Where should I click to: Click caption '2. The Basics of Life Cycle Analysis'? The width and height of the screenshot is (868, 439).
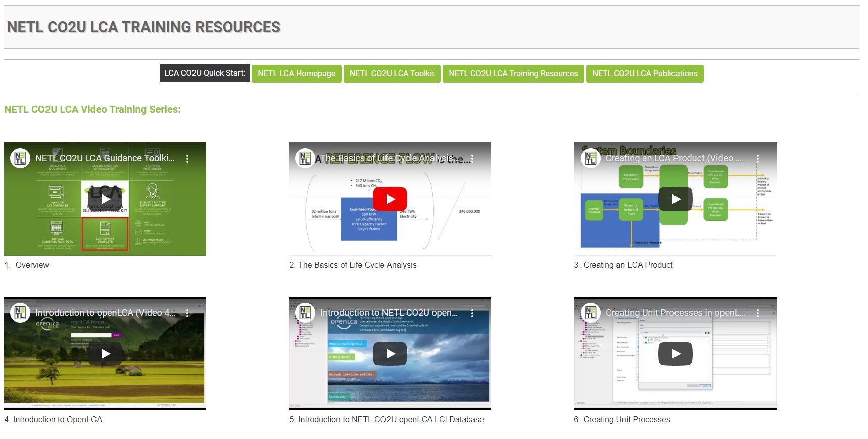pos(353,265)
